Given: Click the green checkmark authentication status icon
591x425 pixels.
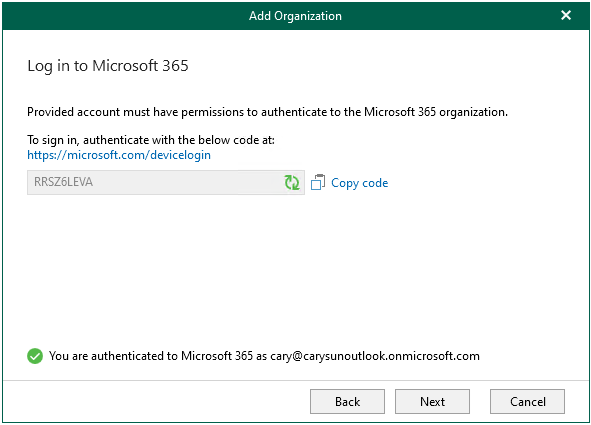Looking at the screenshot, I should [35, 356].
